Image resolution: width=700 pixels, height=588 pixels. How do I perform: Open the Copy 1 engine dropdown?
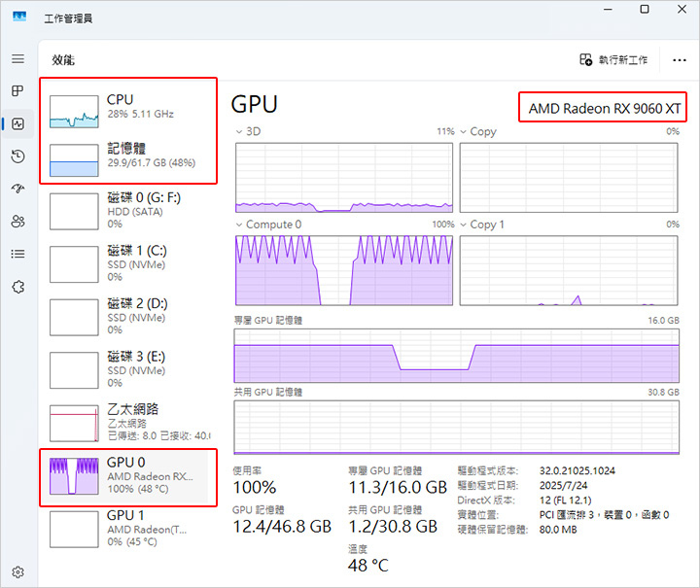coord(482,225)
